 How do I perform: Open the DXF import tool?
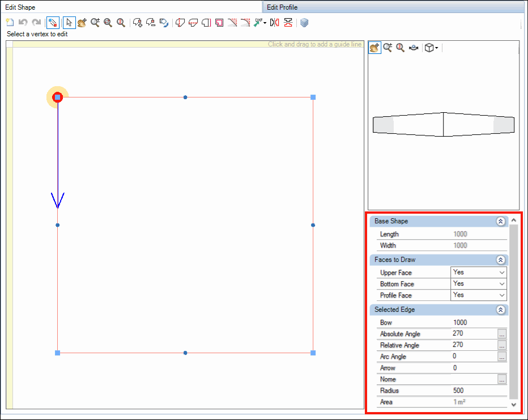pyautogui.click(x=260, y=23)
